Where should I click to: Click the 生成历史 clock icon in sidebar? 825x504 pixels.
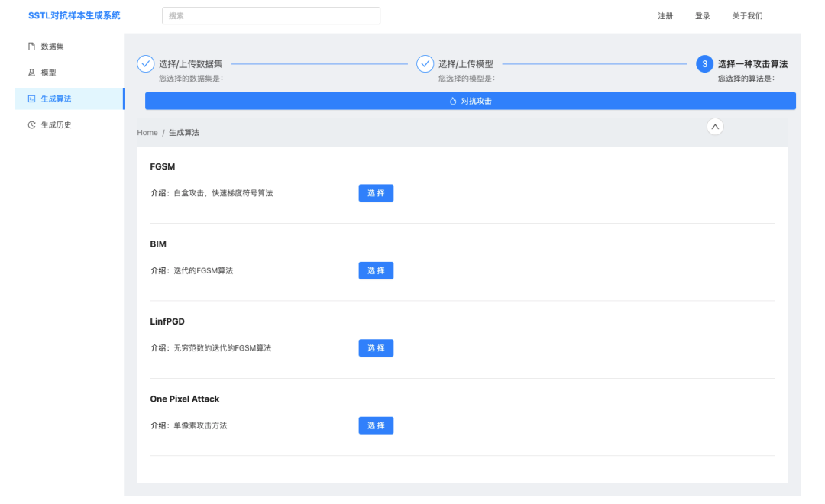pyautogui.click(x=31, y=124)
